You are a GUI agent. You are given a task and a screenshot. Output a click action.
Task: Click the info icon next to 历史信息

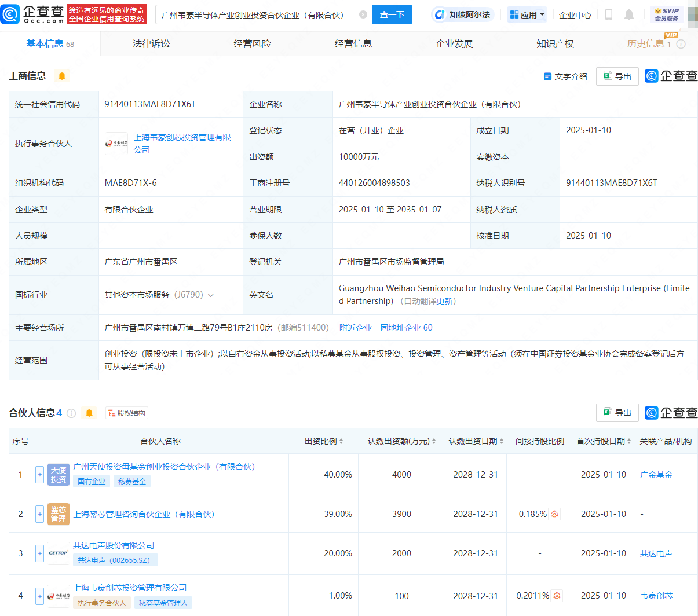pos(681,44)
